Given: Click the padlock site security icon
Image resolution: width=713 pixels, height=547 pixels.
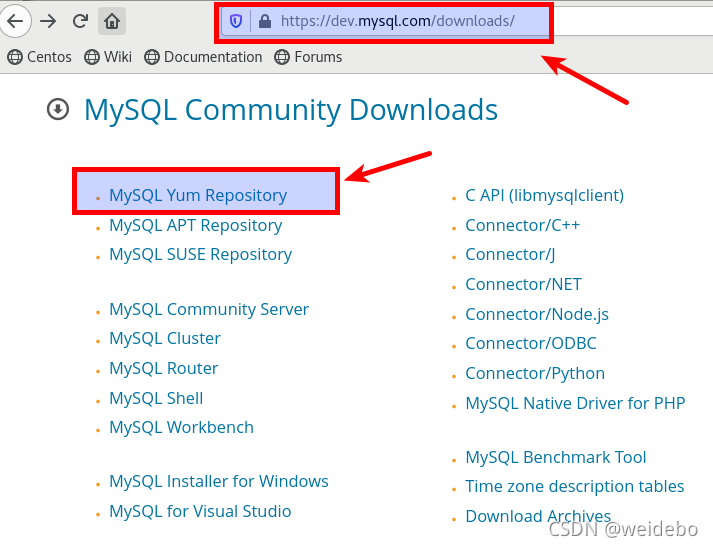Looking at the screenshot, I should tap(265, 21).
